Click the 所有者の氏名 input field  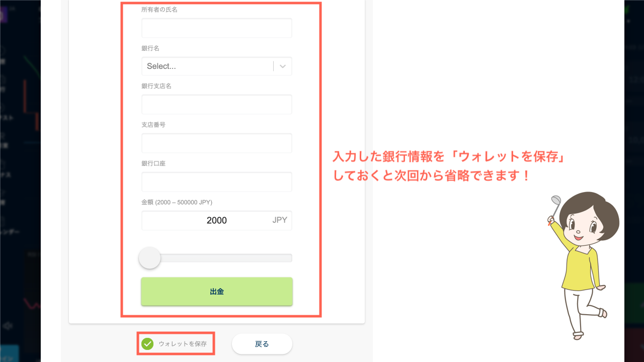click(217, 28)
